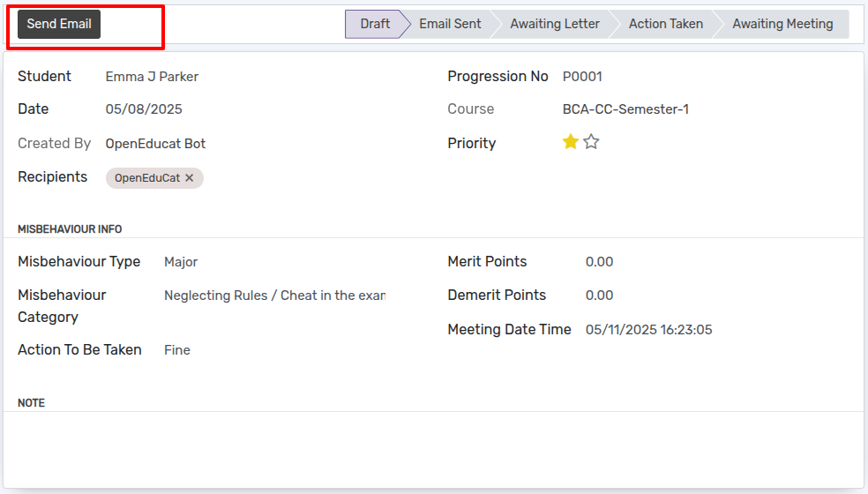Switch to Awaiting Letter stage
Image resolution: width=868 pixels, height=494 pixels.
point(555,24)
